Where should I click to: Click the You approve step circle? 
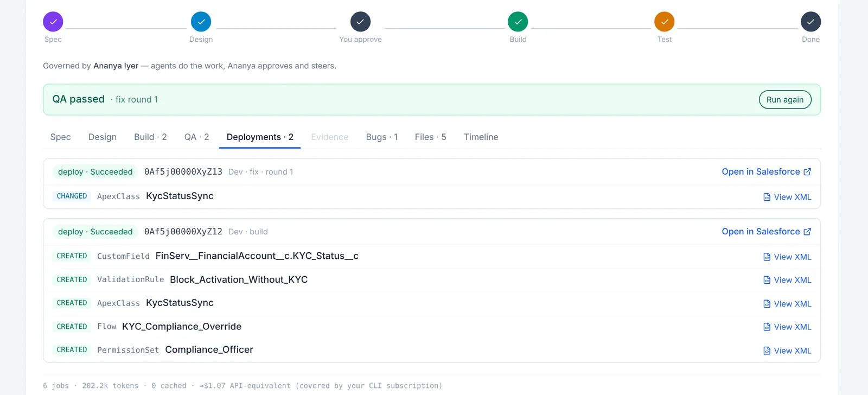[x=361, y=22]
